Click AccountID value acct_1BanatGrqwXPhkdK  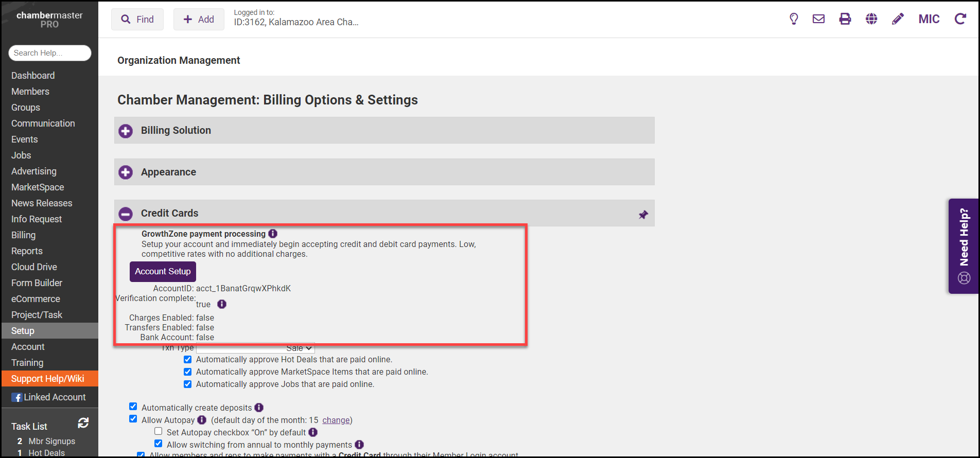[243, 289]
